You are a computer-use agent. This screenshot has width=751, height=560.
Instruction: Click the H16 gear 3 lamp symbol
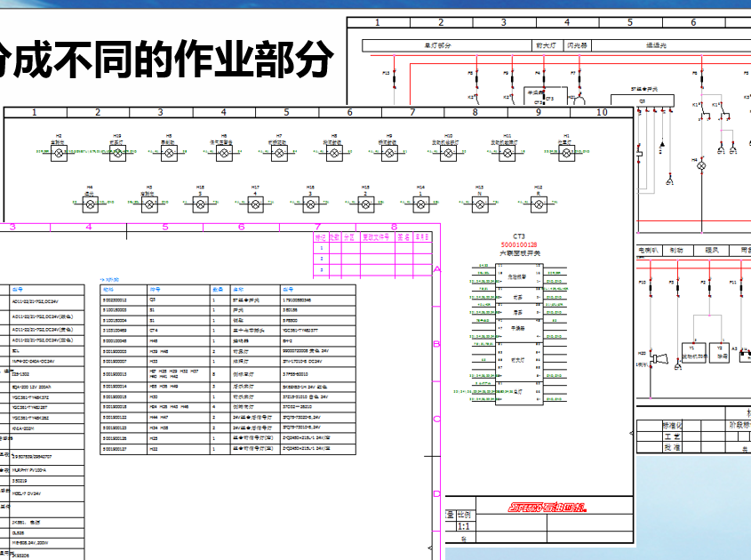tap(311, 204)
